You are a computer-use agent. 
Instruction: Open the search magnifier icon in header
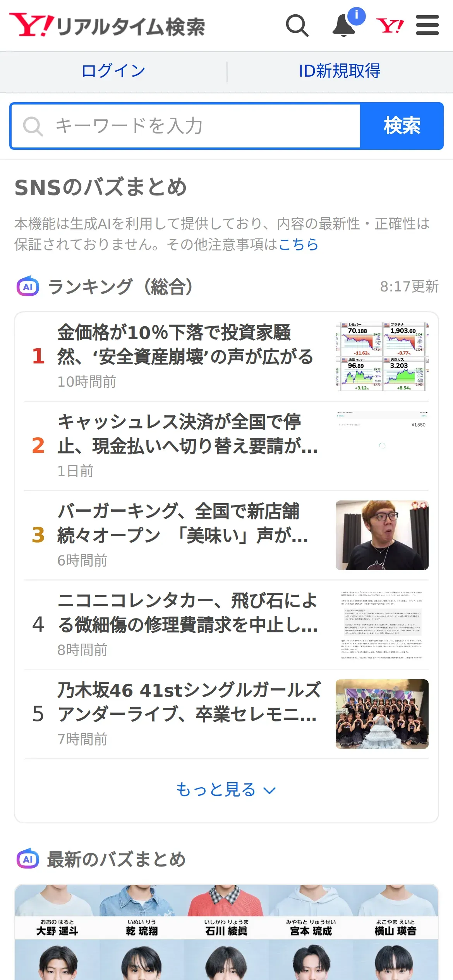pyautogui.click(x=297, y=26)
